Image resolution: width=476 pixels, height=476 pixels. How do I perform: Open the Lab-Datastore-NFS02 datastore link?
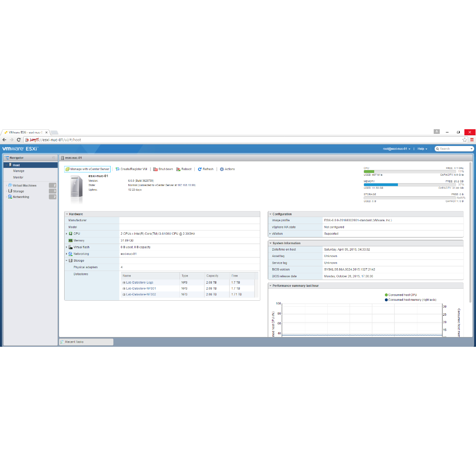click(x=141, y=294)
